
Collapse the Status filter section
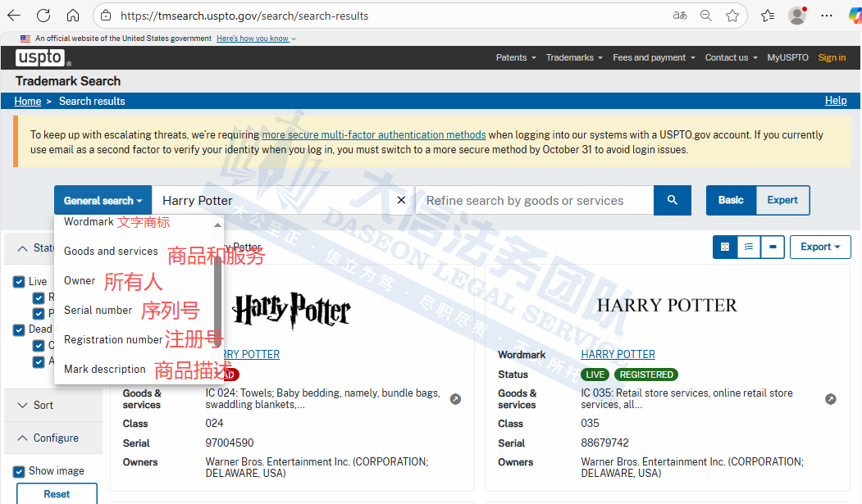tap(31, 248)
